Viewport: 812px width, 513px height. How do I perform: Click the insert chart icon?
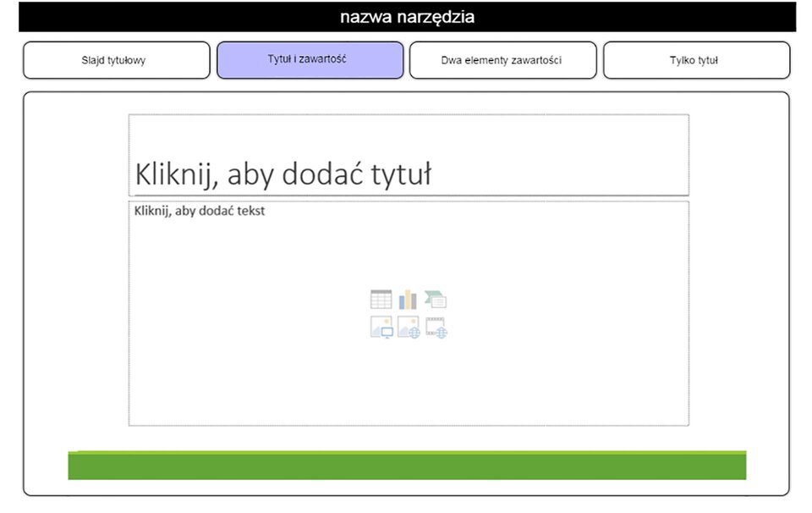tap(408, 300)
